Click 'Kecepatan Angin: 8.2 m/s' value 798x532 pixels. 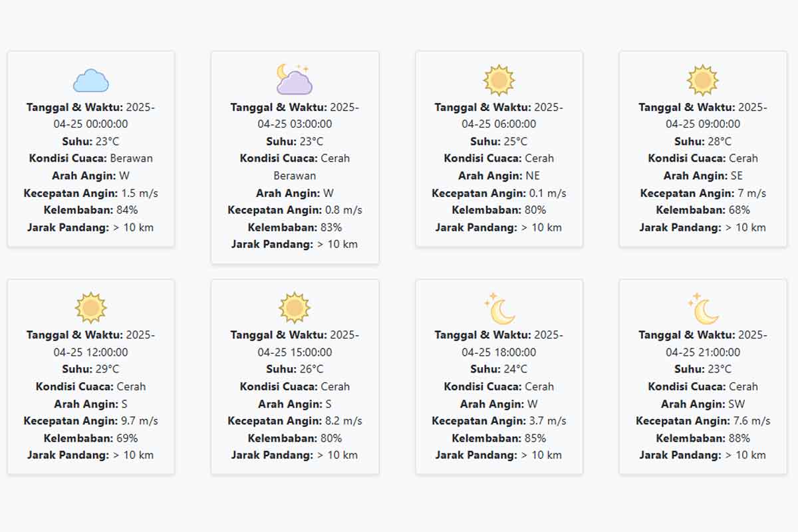(x=344, y=421)
